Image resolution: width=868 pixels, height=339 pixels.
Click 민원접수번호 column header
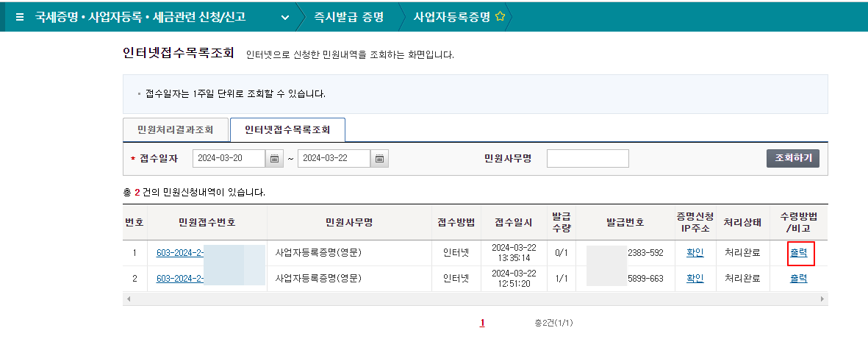tap(207, 222)
